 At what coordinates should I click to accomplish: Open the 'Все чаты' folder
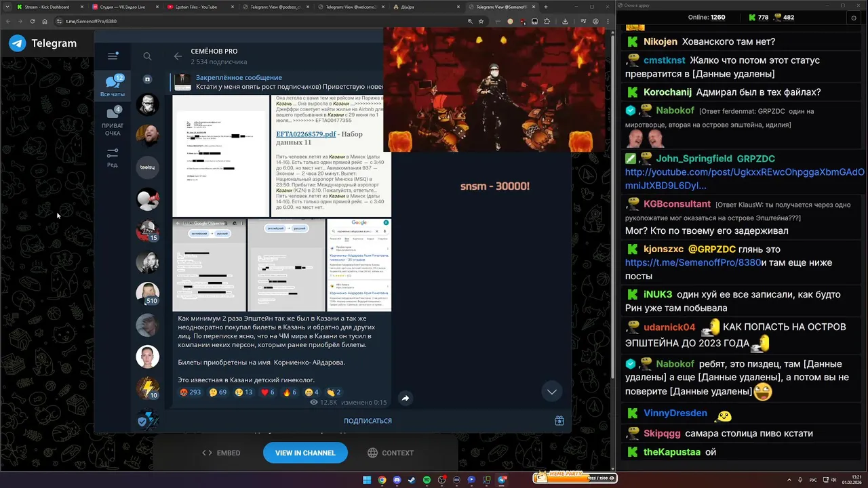tap(113, 86)
